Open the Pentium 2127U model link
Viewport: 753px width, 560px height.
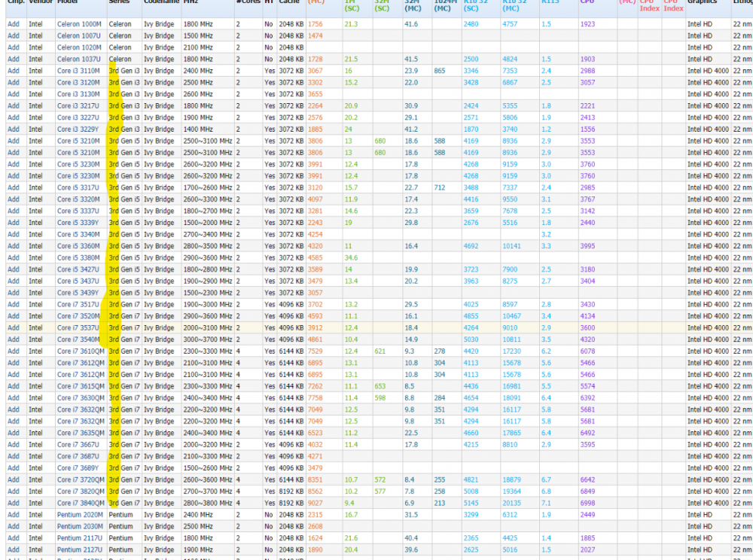pos(80,549)
